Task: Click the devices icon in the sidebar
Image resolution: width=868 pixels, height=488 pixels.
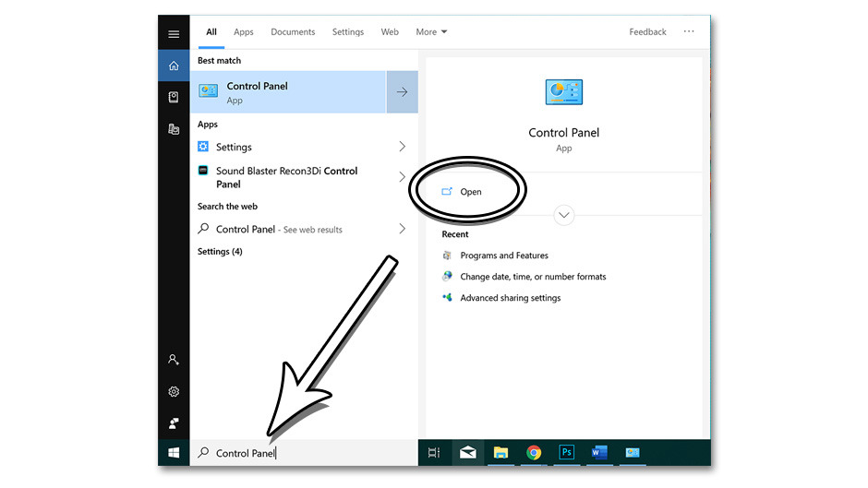Action: [174, 129]
